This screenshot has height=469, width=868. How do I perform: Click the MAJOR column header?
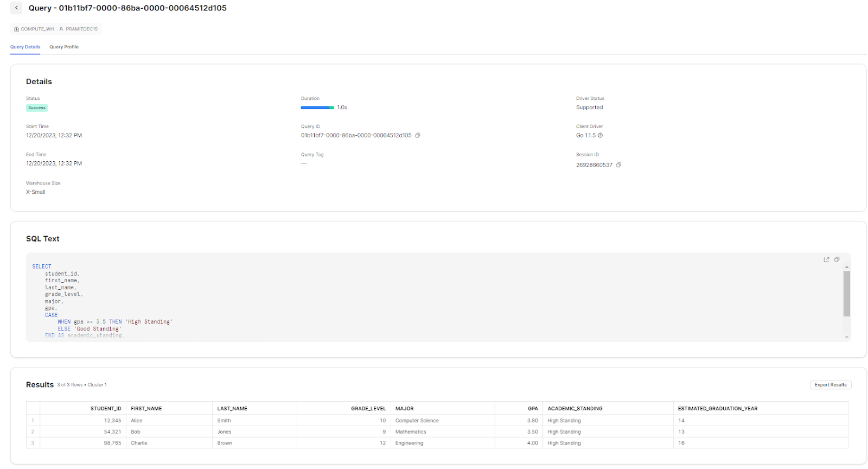coord(443,409)
